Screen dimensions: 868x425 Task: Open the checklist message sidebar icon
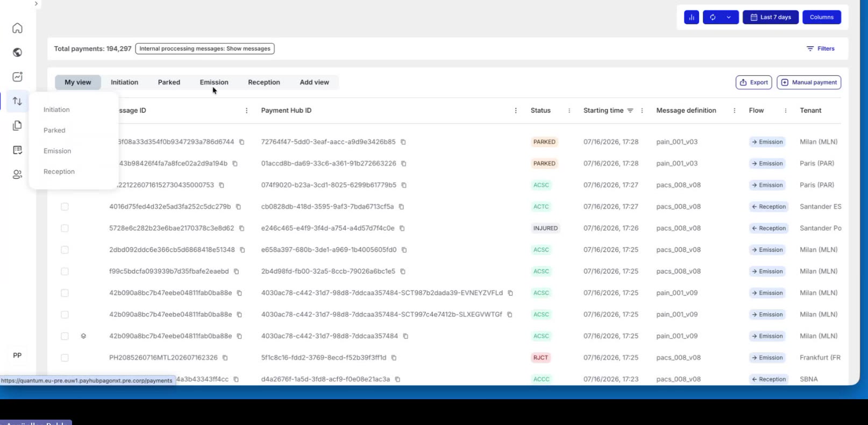pos(17,150)
